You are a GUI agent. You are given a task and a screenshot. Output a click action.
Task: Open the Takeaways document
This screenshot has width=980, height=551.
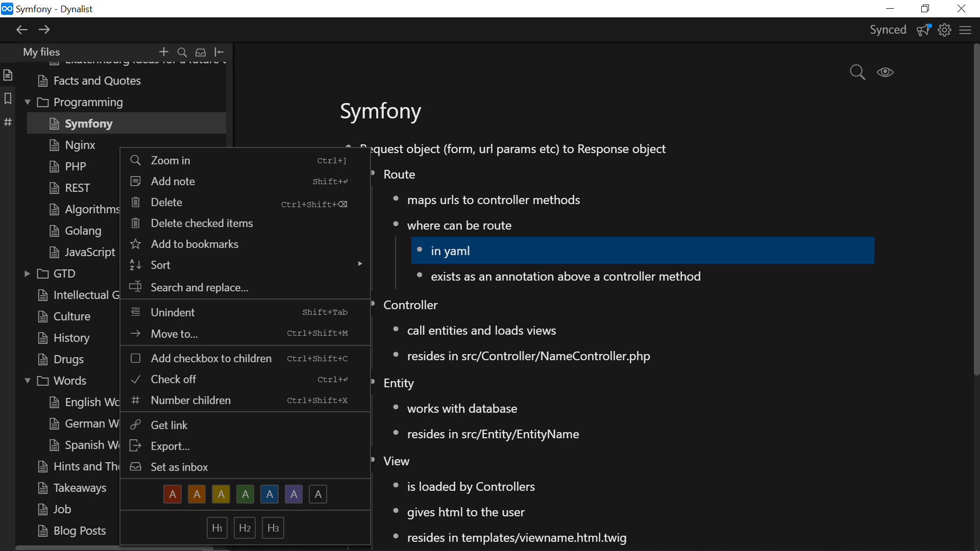(x=80, y=488)
